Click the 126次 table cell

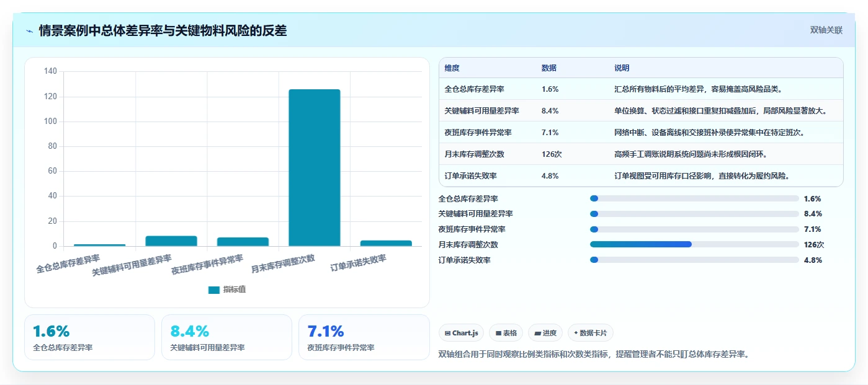pyautogui.click(x=552, y=154)
